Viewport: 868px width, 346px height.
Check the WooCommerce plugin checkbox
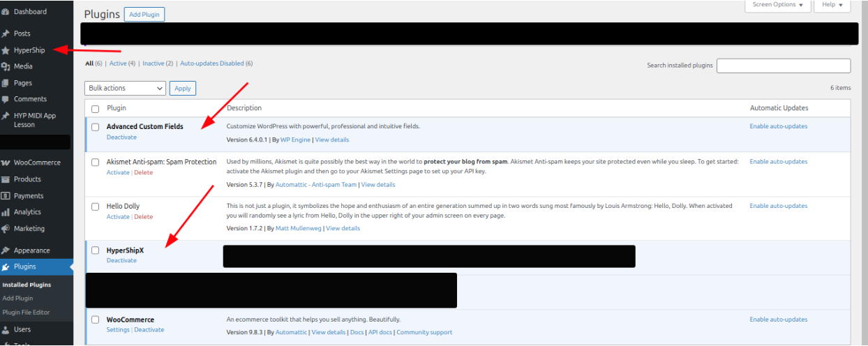96,319
